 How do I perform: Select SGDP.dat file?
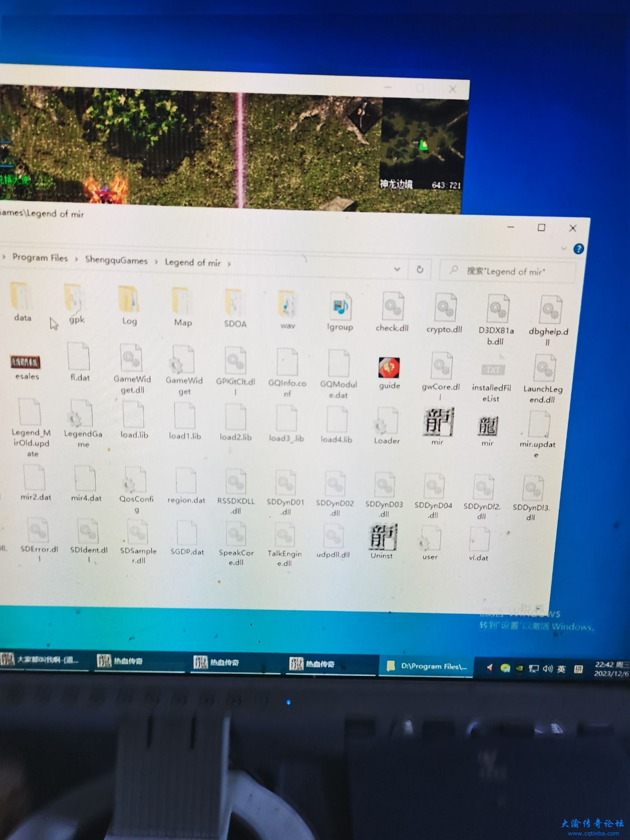[x=187, y=538]
